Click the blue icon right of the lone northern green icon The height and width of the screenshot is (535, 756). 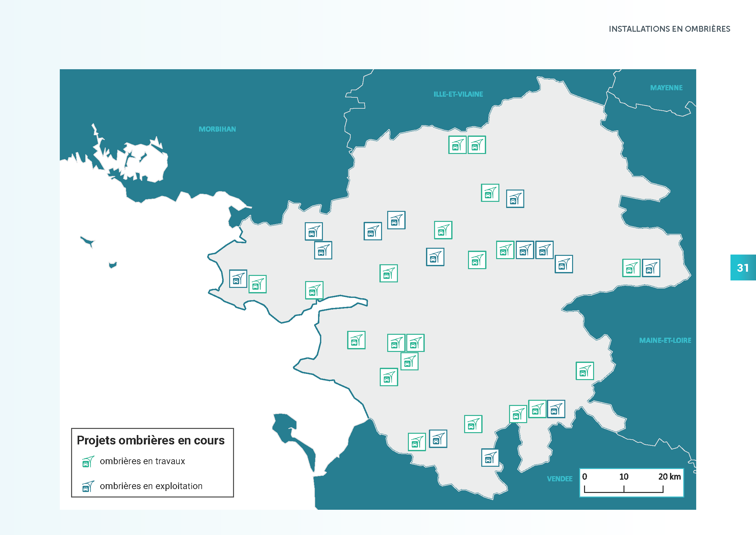pyautogui.click(x=515, y=199)
